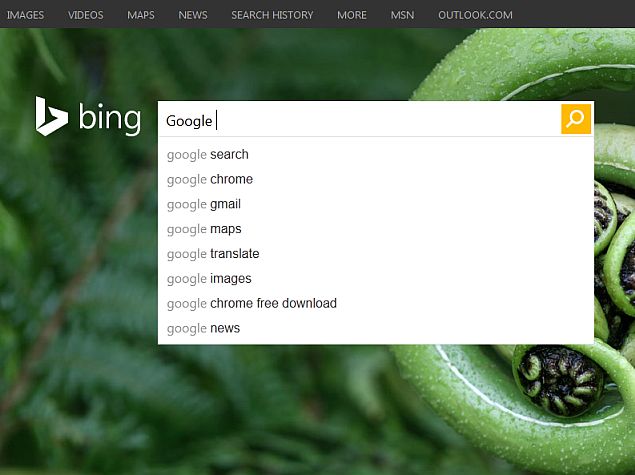Pick the "google news" suggestion
Image resolution: width=635 pixels, height=475 pixels.
tap(203, 328)
